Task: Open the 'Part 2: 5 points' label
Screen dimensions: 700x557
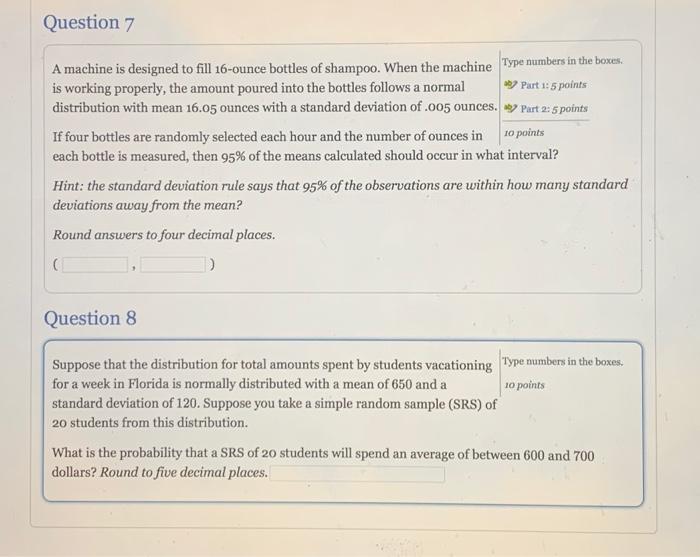Action: (554, 108)
